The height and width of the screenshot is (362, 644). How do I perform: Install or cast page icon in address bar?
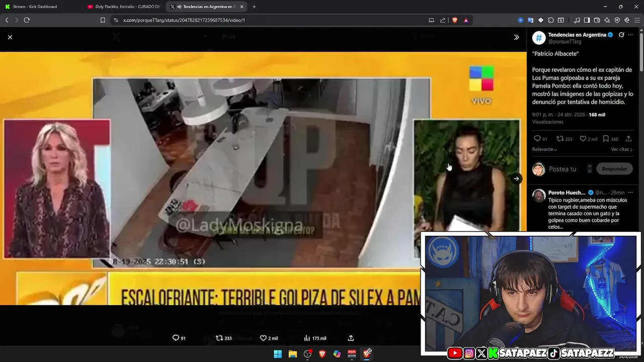[431, 20]
